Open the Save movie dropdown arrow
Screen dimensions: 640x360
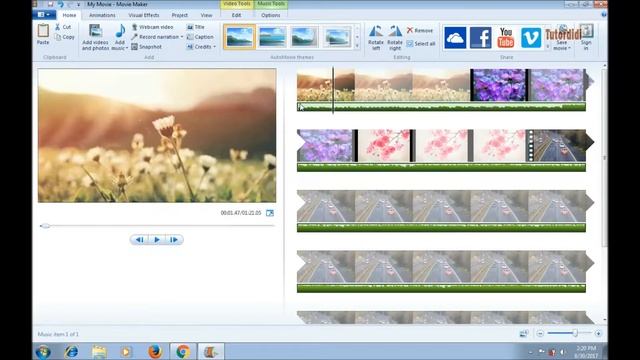click(x=569, y=48)
